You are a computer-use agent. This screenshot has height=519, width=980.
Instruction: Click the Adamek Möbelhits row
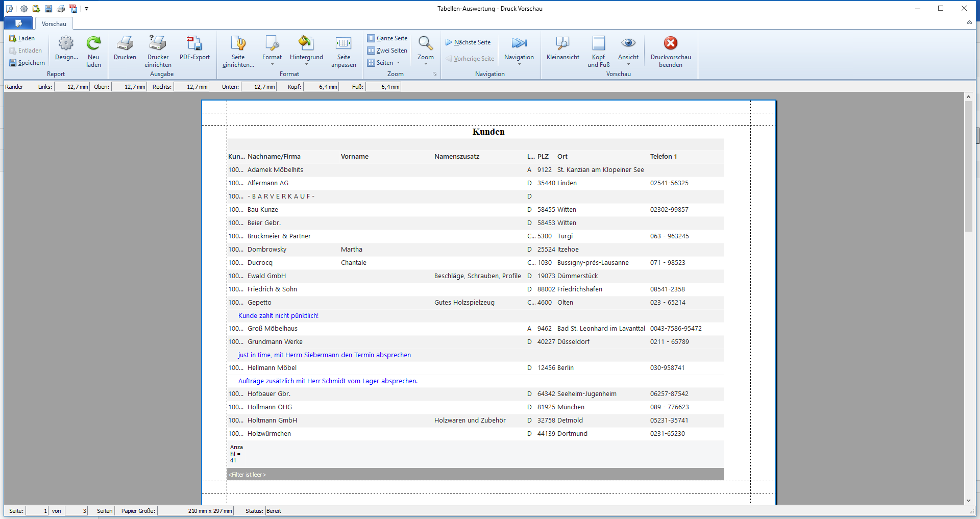point(476,170)
